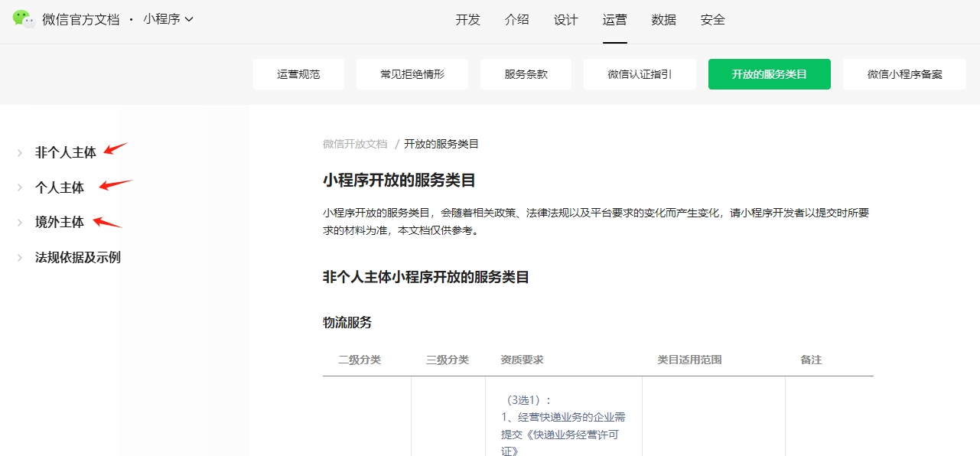The image size is (980, 456).
Task: Switch to the 开发 tab
Action: pos(468,20)
